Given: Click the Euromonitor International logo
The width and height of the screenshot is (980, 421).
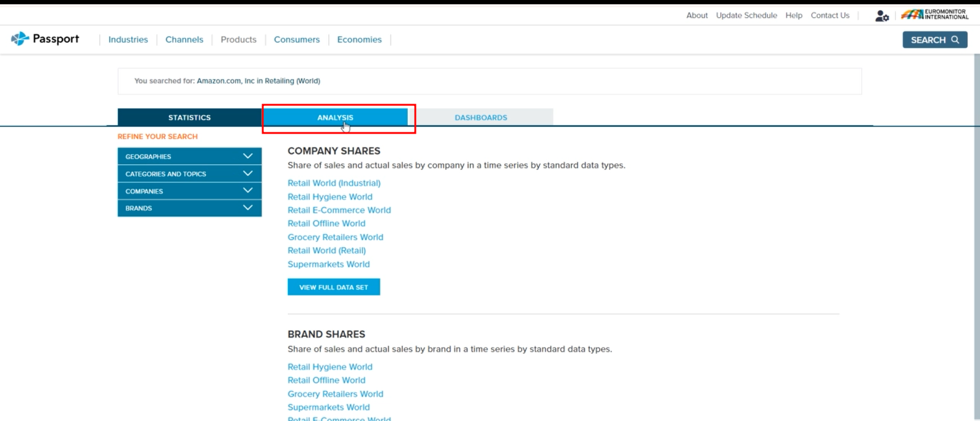Looking at the screenshot, I should [934, 15].
